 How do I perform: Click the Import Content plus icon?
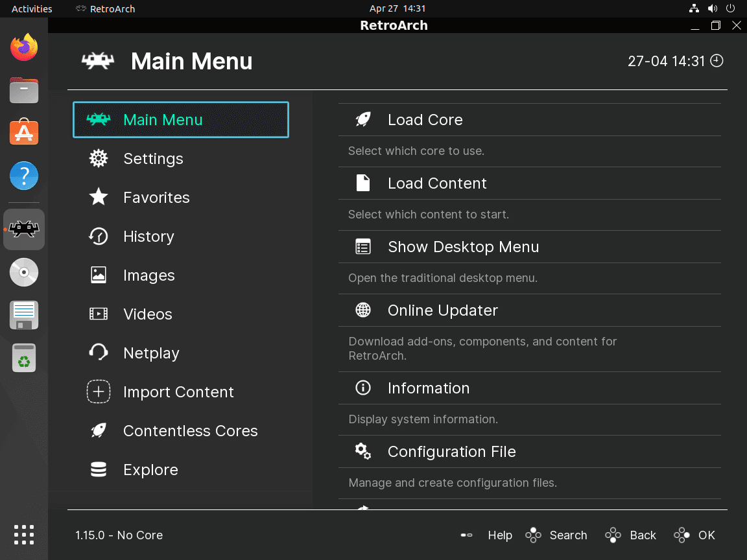point(98,391)
